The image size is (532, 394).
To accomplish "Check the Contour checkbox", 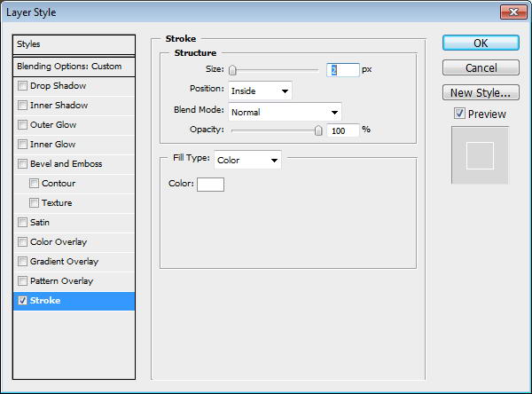I will [34, 184].
